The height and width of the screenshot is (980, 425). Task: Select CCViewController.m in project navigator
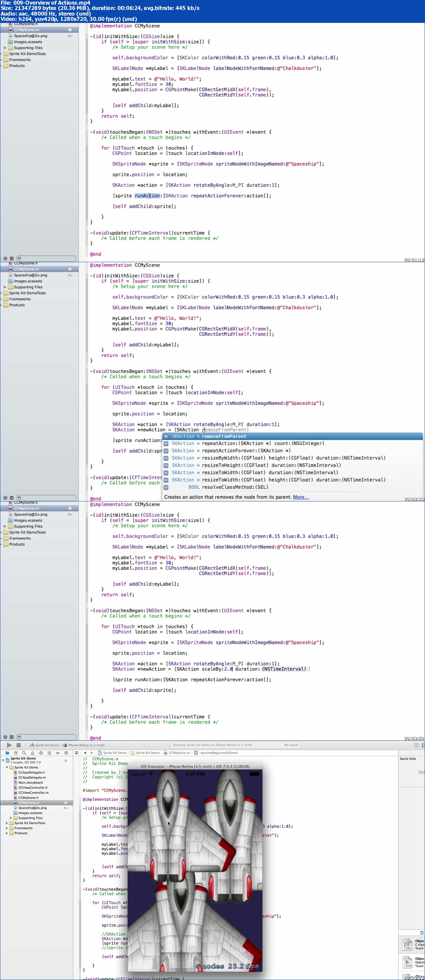[33, 792]
